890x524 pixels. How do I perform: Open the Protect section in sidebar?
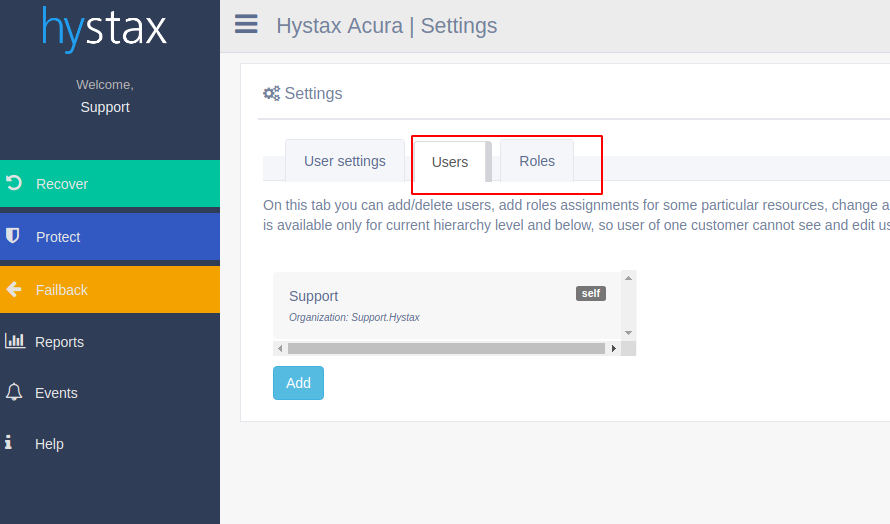tap(110, 237)
